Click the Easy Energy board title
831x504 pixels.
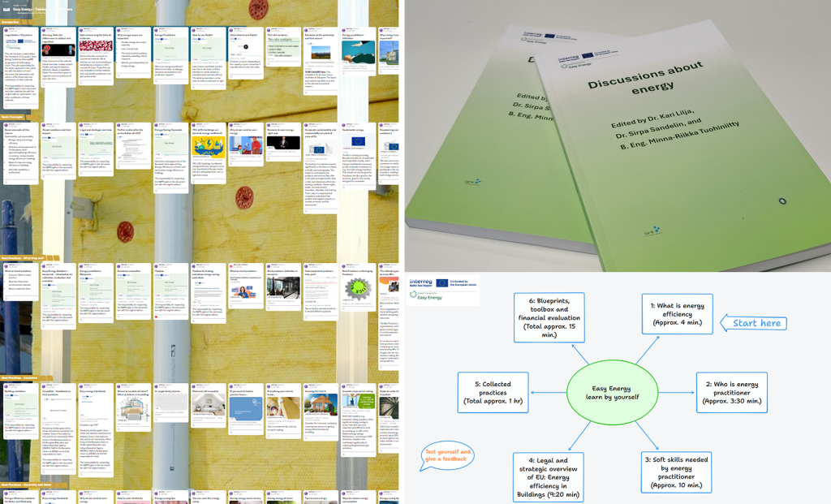(x=43, y=10)
